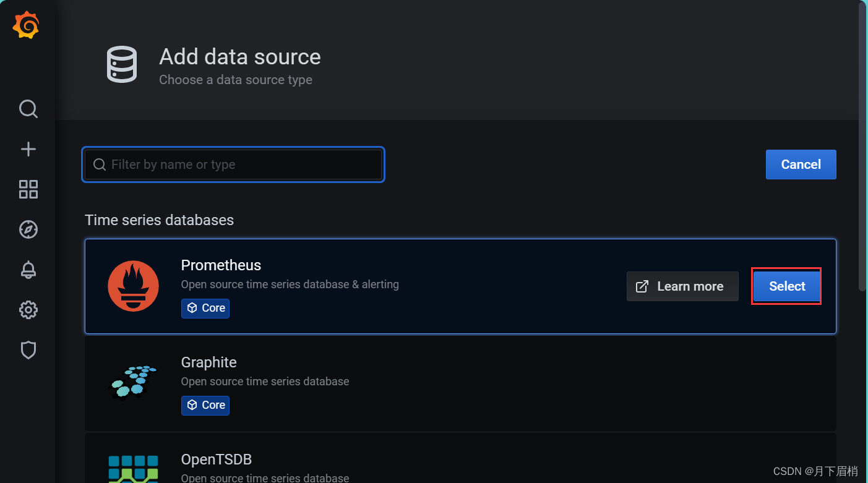Open the Alerting bell icon
Viewport: 868px width, 483px height.
(x=28, y=270)
